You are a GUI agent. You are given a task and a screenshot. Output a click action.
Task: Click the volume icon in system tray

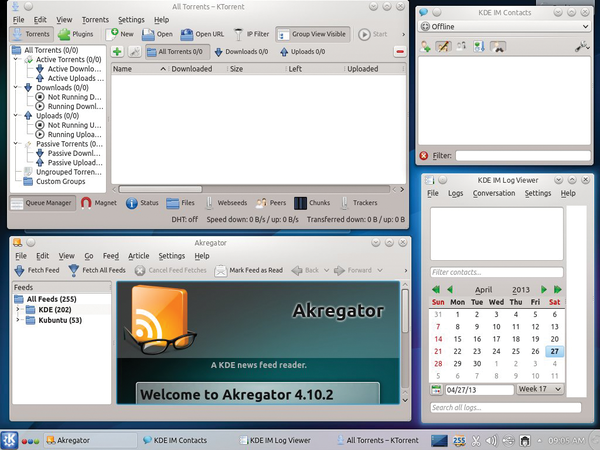point(492,440)
